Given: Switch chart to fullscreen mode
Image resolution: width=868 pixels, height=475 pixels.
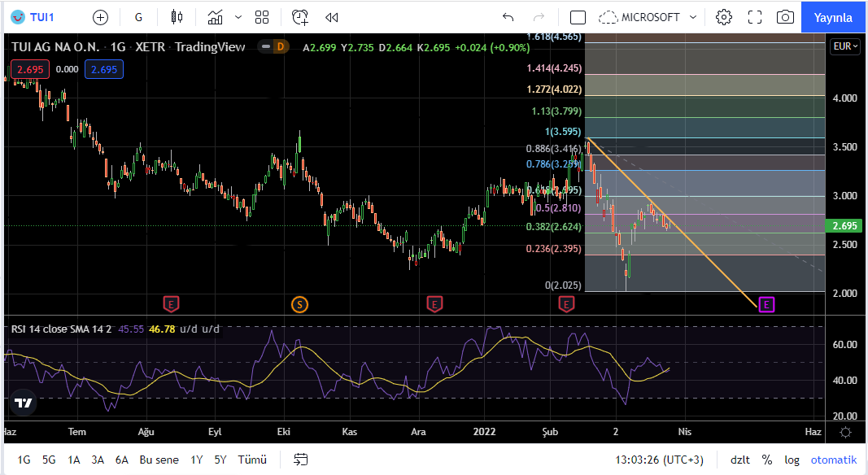Looking at the screenshot, I should pos(755,17).
